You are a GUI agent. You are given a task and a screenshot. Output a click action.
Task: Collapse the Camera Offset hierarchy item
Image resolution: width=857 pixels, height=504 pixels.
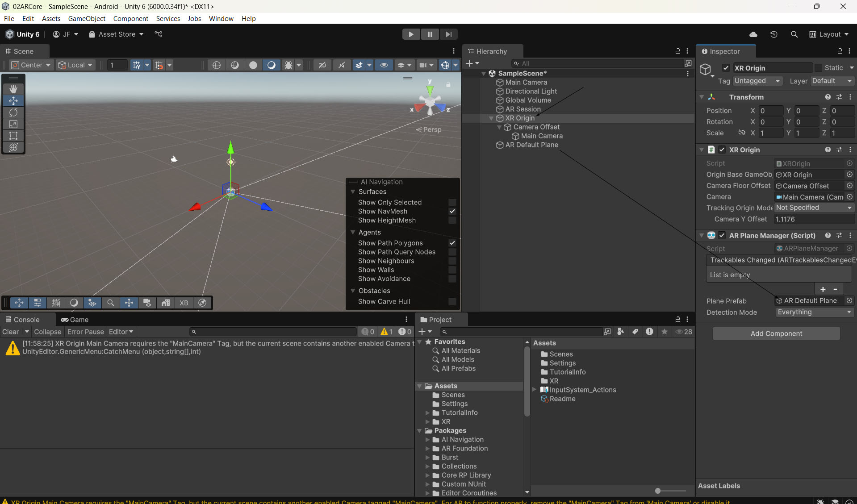(x=499, y=127)
